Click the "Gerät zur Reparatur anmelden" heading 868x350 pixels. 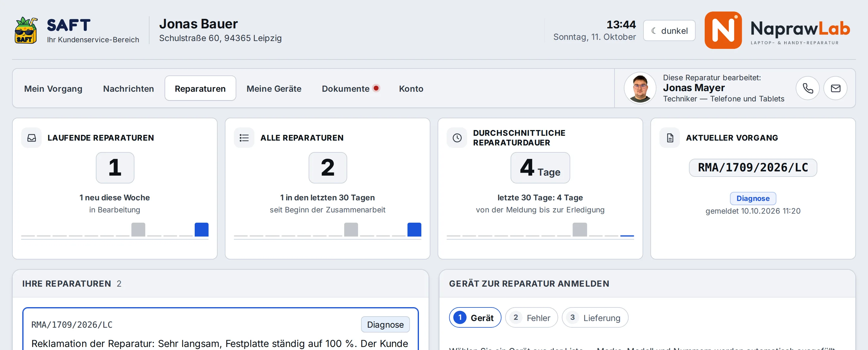529,284
